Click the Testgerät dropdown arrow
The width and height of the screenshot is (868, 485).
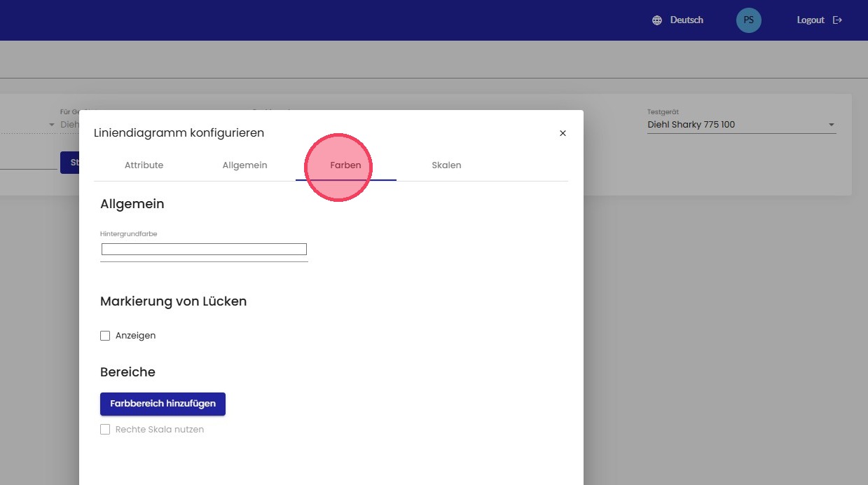[831, 125]
